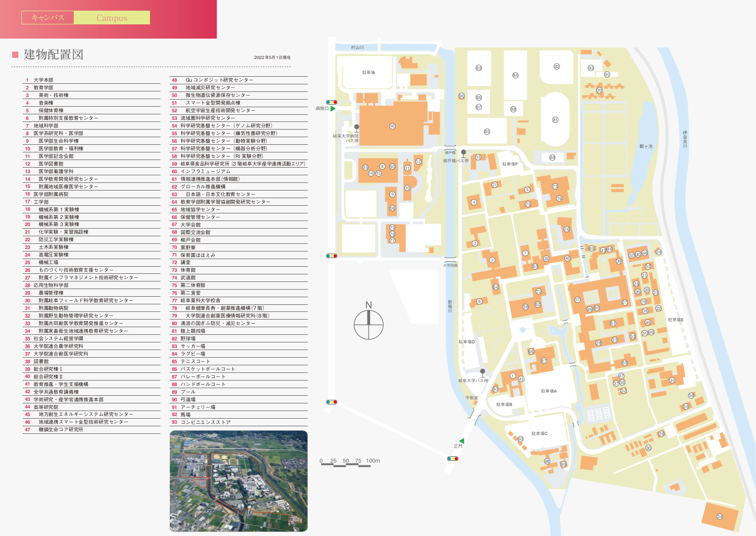Select the 柳戸橋 bus stop marker
The width and height of the screenshot is (756, 536).
(464, 152)
